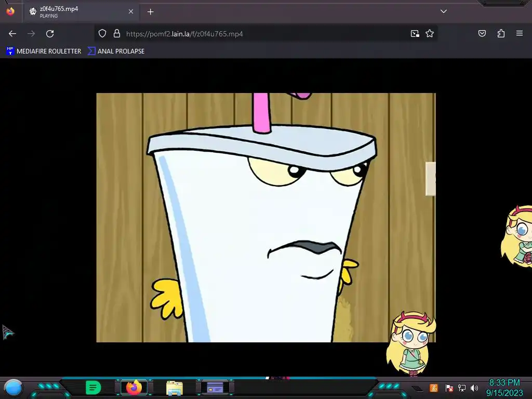Open the purple window app in the taskbar
The width and height of the screenshot is (532, 399).
tap(215, 388)
